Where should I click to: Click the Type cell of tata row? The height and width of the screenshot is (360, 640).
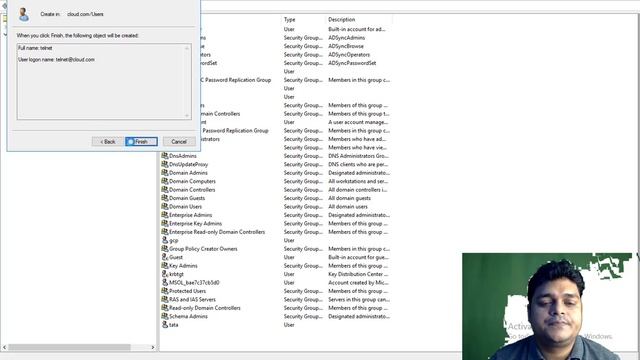click(289, 324)
